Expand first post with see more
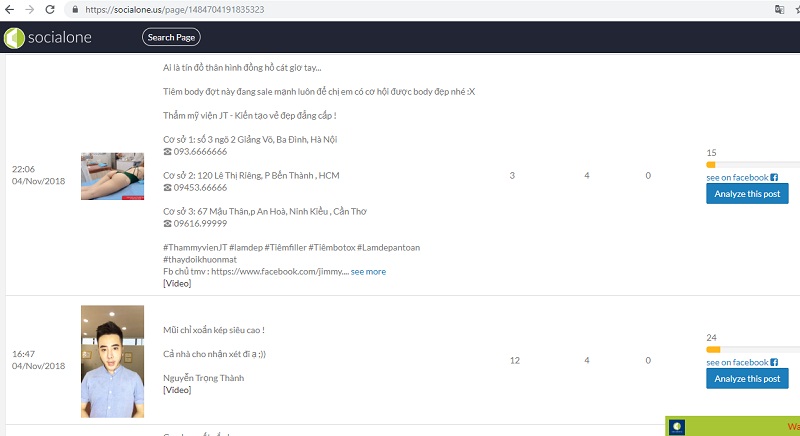The height and width of the screenshot is (436, 800). point(368,271)
